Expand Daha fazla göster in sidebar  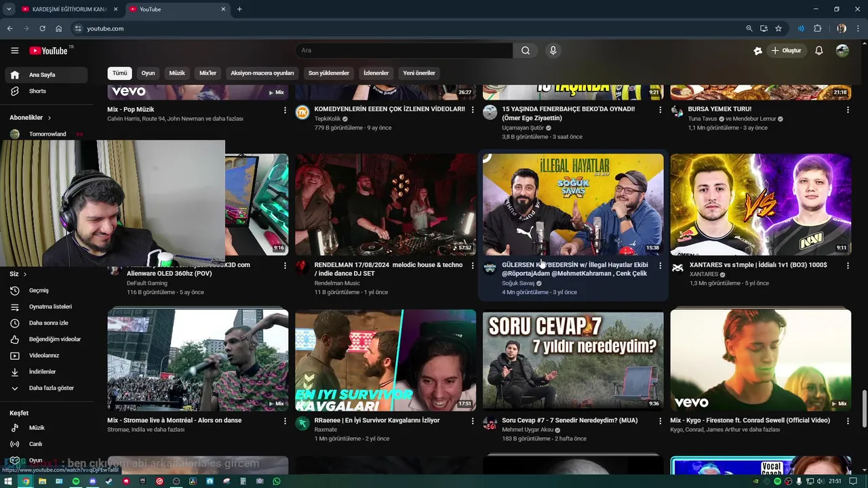point(46,388)
